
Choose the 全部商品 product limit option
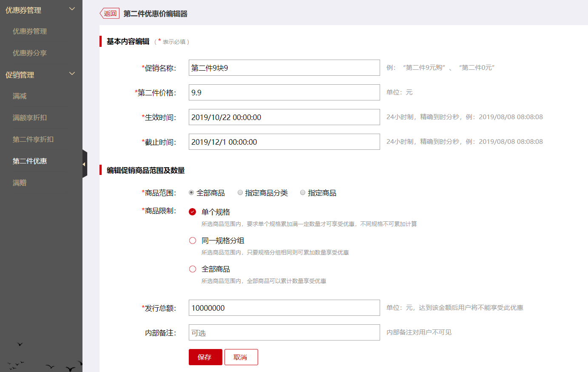193,269
